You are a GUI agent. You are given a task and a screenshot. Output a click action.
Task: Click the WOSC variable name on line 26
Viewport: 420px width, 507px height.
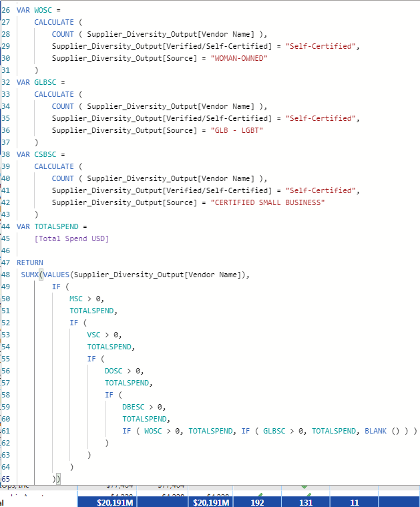tap(43, 10)
